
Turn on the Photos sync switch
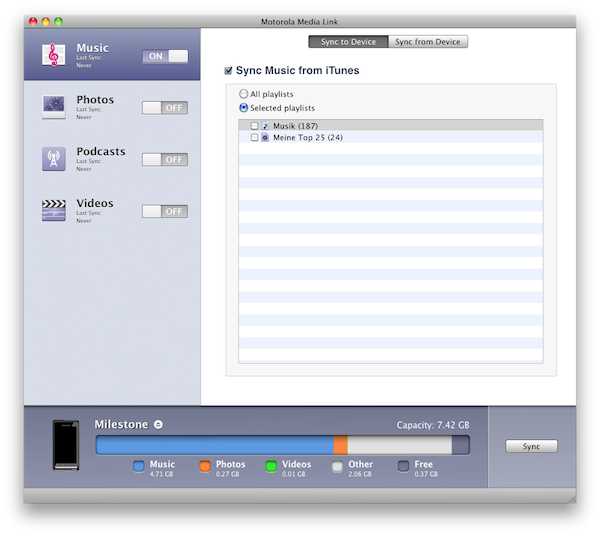pyautogui.click(x=165, y=108)
